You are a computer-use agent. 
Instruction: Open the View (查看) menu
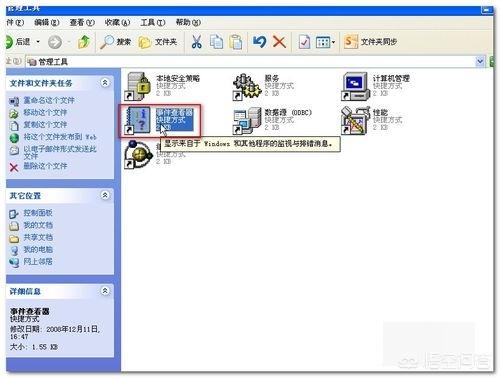coord(82,23)
